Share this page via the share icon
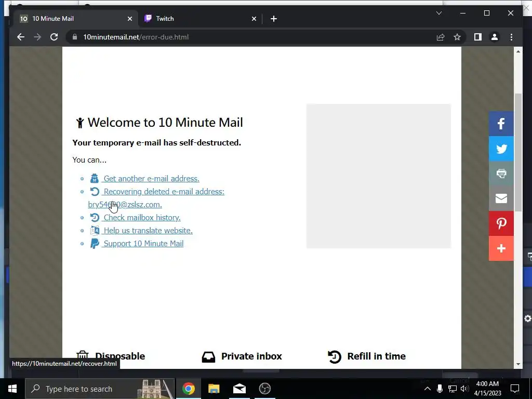 click(x=441, y=37)
